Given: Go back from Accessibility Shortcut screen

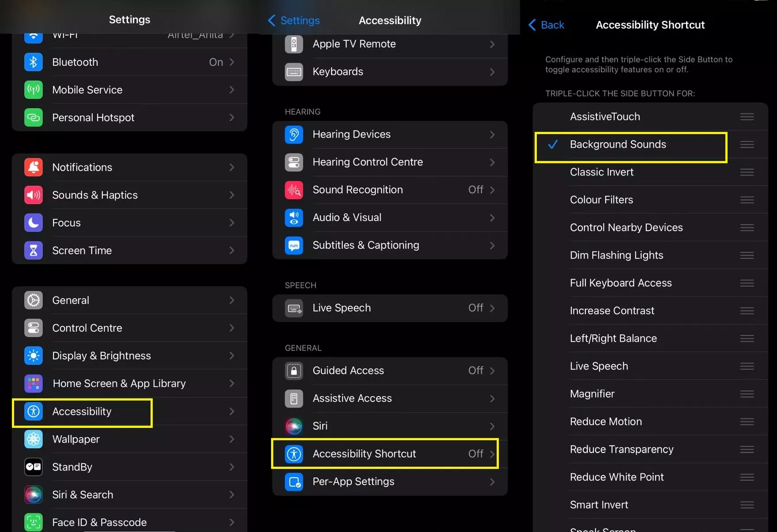Looking at the screenshot, I should point(547,25).
